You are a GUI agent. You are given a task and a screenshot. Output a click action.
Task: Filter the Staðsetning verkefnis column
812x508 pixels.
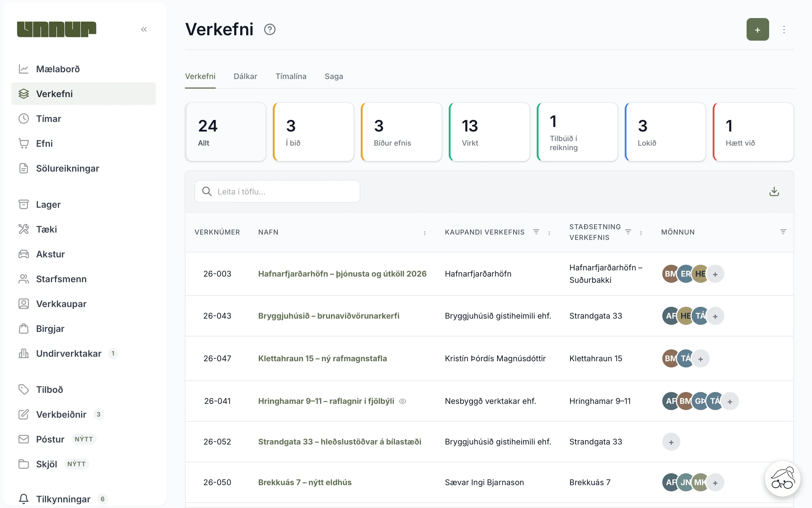point(628,232)
